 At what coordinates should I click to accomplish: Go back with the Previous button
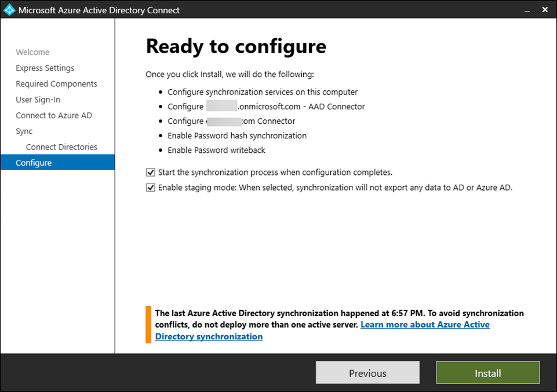tap(367, 373)
